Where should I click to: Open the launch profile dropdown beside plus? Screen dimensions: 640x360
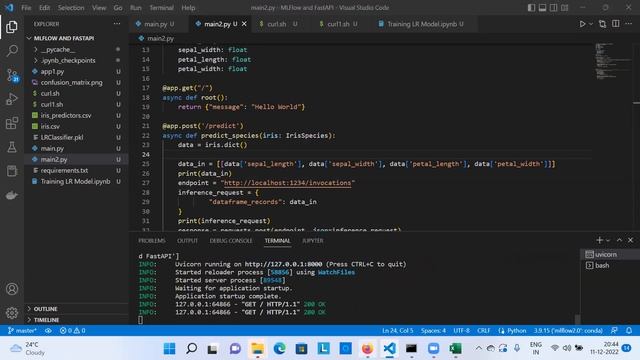(608, 240)
